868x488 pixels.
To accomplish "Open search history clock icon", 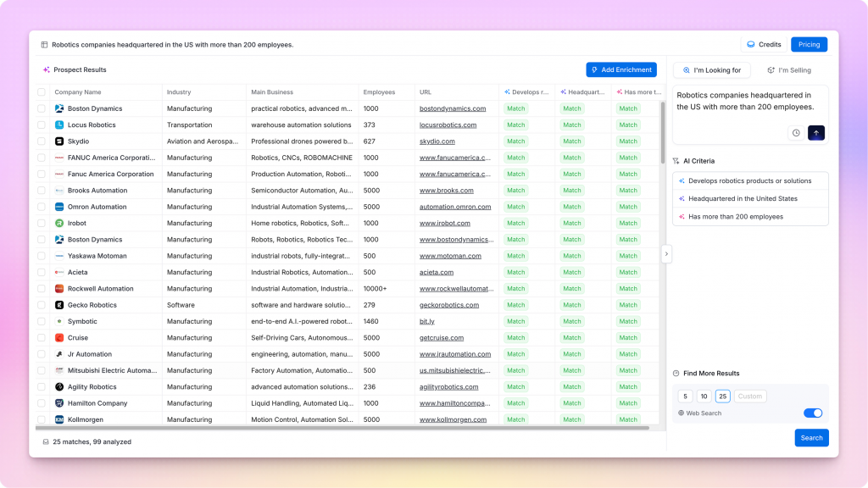I will coord(796,133).
